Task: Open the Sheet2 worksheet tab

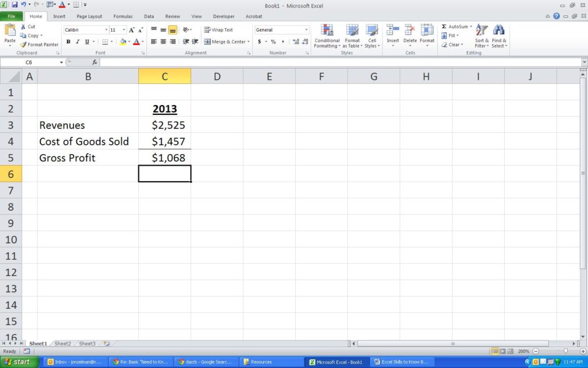Action: (x=62, y=343)
